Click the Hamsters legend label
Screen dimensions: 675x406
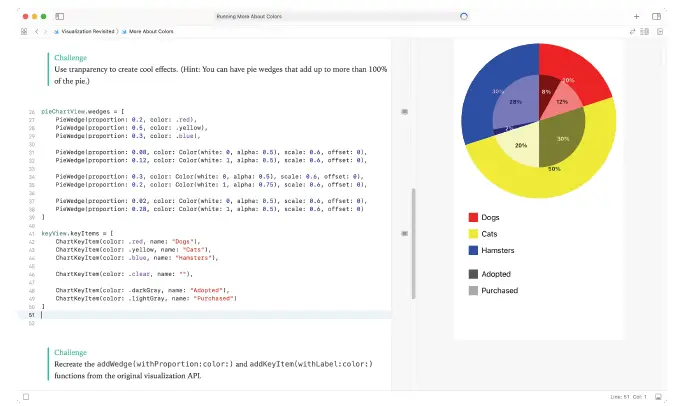(498, 250)
